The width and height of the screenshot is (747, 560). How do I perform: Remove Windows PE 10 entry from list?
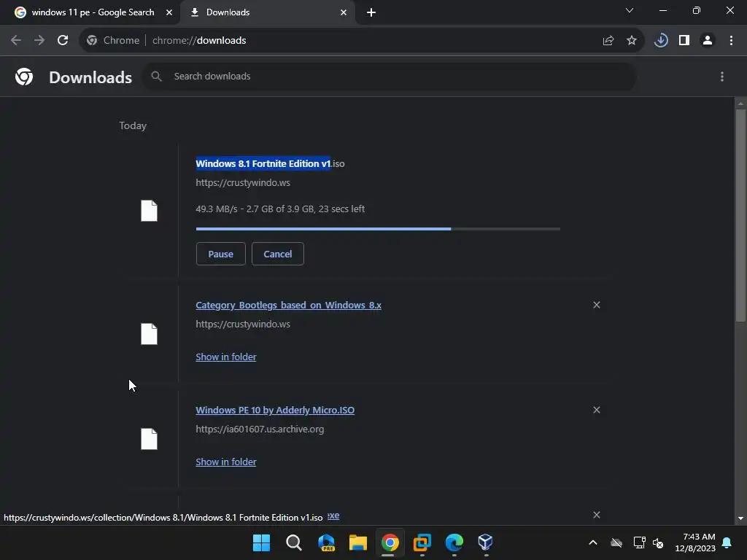click(x=597, y=410)
